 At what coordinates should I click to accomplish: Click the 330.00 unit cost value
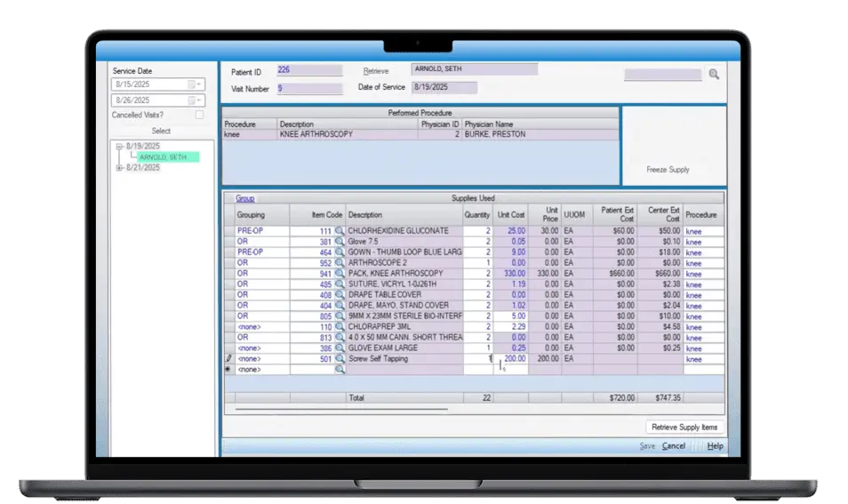515,274
